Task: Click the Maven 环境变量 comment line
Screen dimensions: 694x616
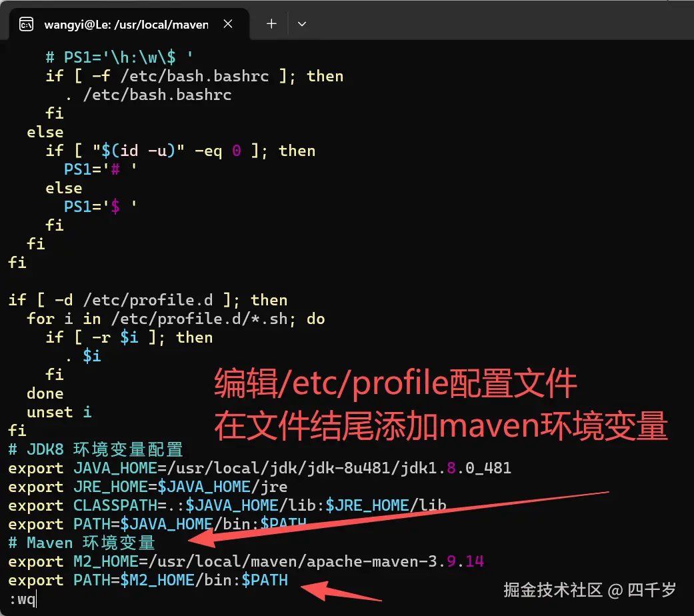Action: (80, 543)
